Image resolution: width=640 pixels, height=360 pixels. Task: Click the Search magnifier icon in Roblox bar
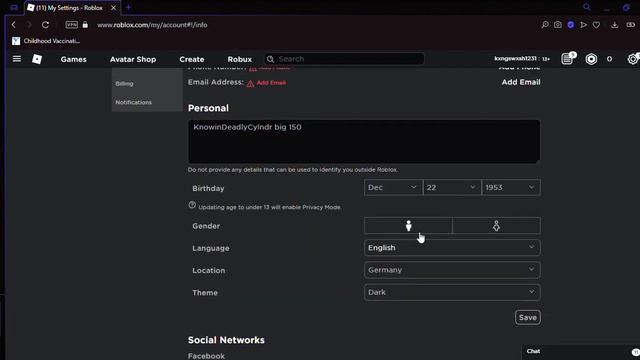[x=270, y=59]
